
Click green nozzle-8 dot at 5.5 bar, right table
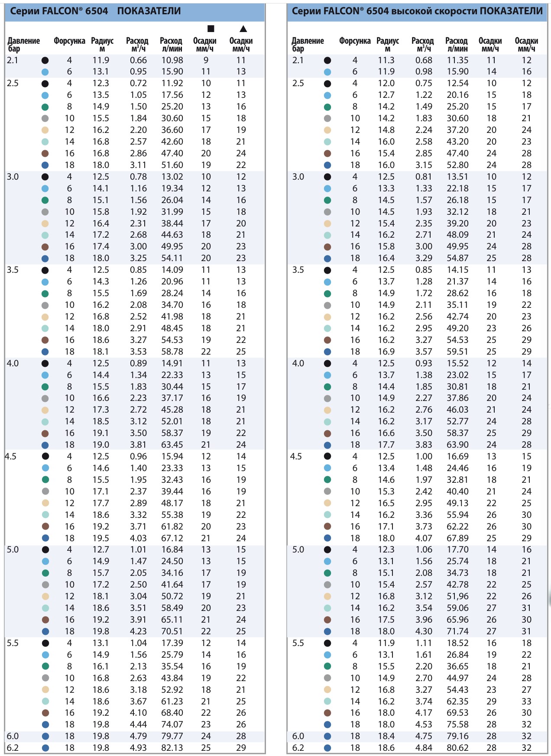tap(327, 666)
